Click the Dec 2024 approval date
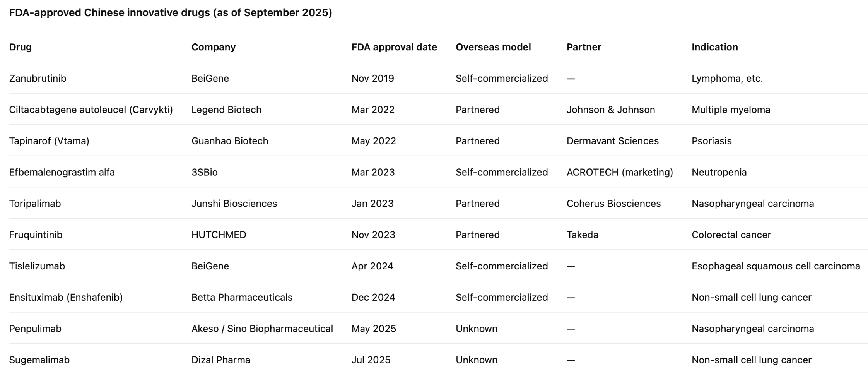 click(x=373, y=298)
